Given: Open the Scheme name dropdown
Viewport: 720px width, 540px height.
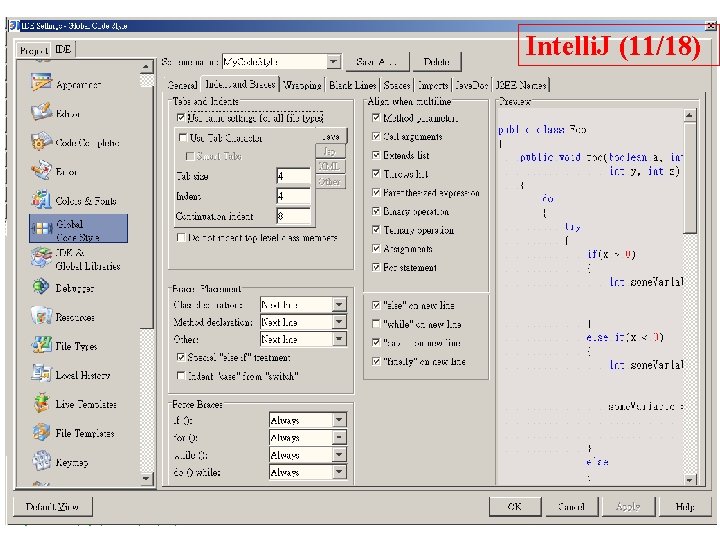Looking at the screenshot, I should [x=334, y=61].
